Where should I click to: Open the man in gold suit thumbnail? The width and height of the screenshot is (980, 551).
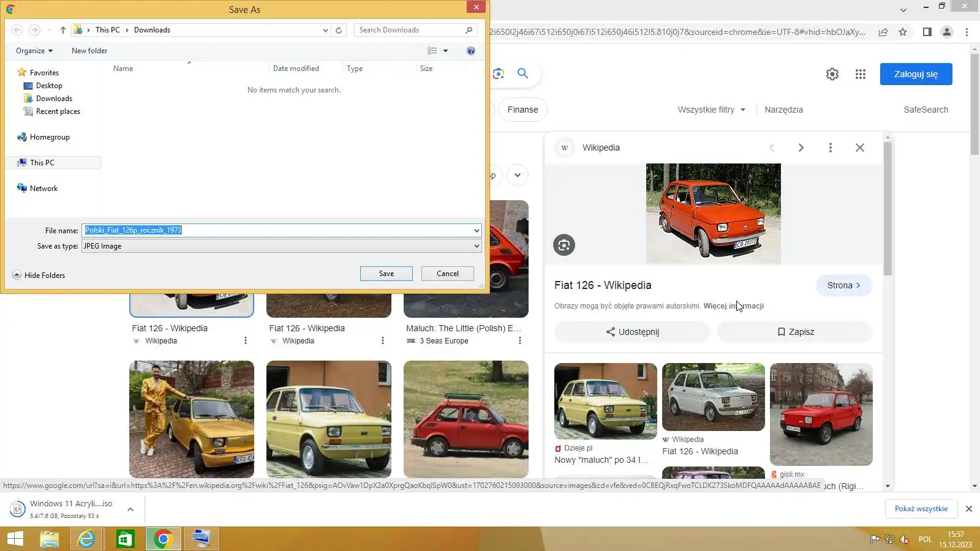pos(192,419)
